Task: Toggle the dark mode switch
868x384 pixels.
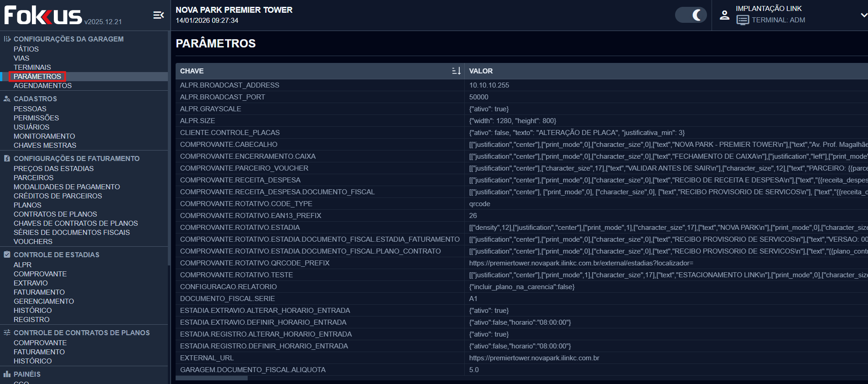Action: pos(691,15)
